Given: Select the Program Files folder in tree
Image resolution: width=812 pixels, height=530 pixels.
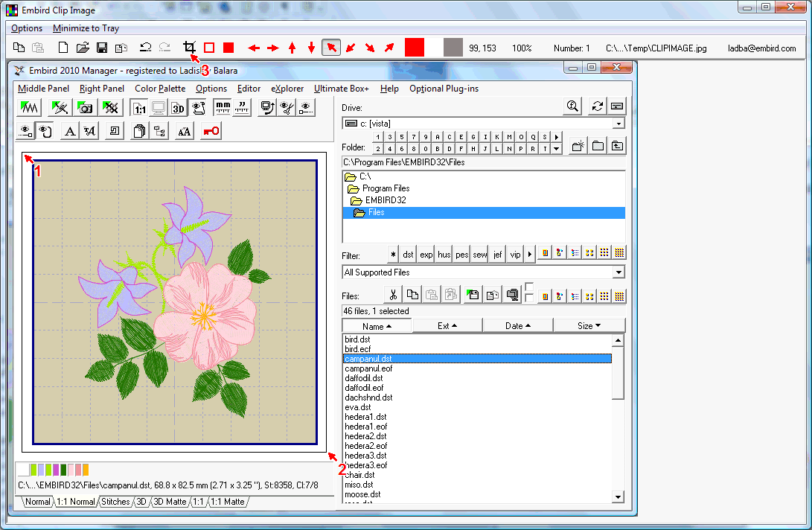Looking at the screenshot, I should pos(386,188).
